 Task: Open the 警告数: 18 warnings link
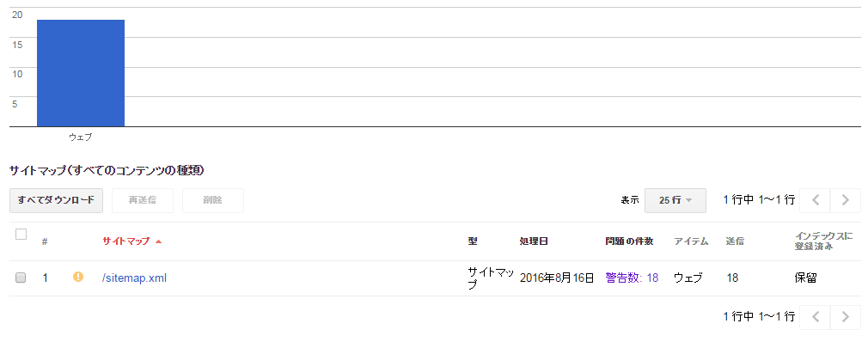coord(632,278)
